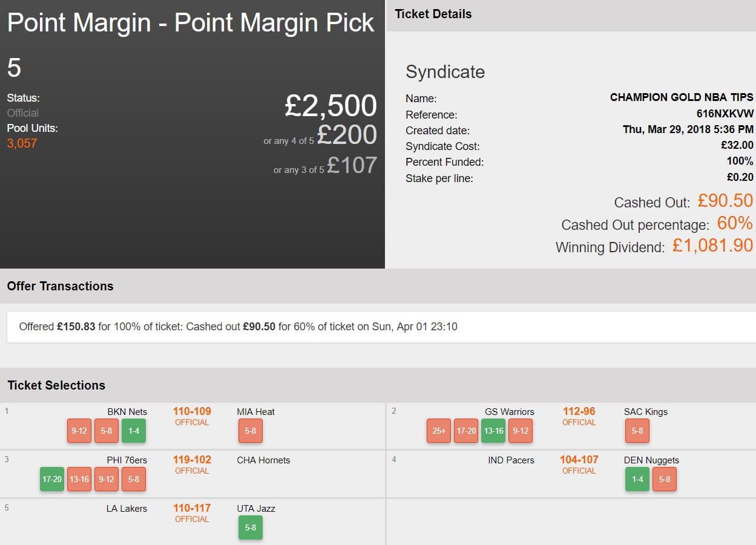Screen dimensions: 756x545
Task: Choose the 17-20 margin chip under GS Warriors
Action: point(466,431)
